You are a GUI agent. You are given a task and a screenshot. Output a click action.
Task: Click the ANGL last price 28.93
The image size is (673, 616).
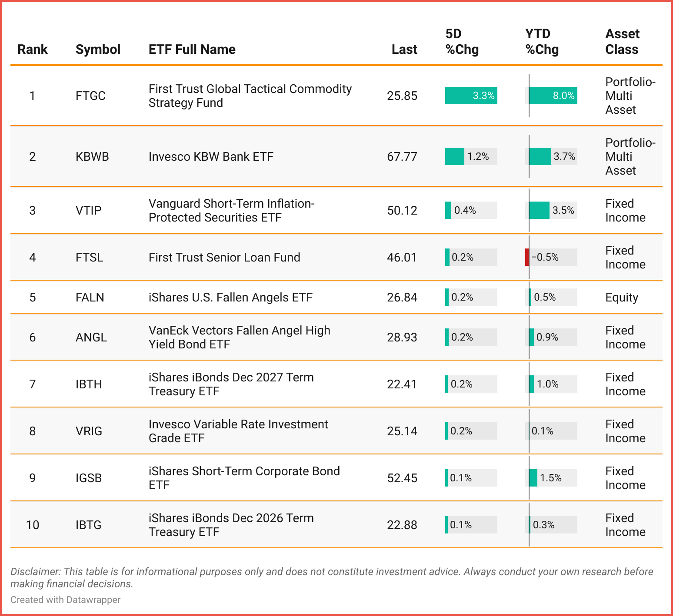tap(402, 338)
